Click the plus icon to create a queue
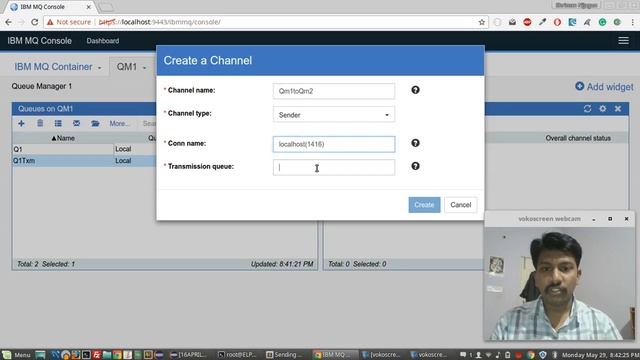Viewport: 640px width, 360px height. click(21, 123)
